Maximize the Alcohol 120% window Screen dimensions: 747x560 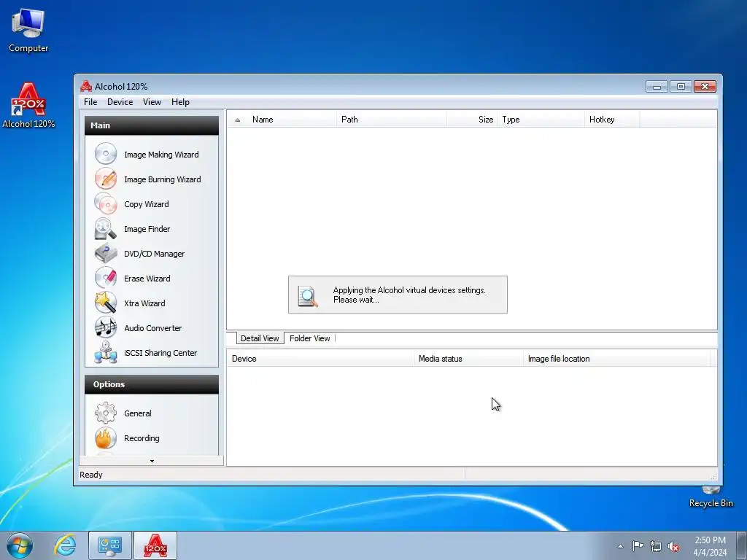coord(681,86)
